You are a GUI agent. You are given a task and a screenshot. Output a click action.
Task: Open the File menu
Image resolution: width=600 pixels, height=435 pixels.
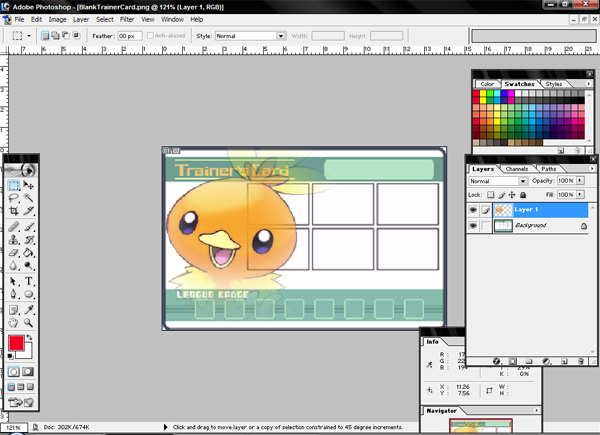click(19, 20)
